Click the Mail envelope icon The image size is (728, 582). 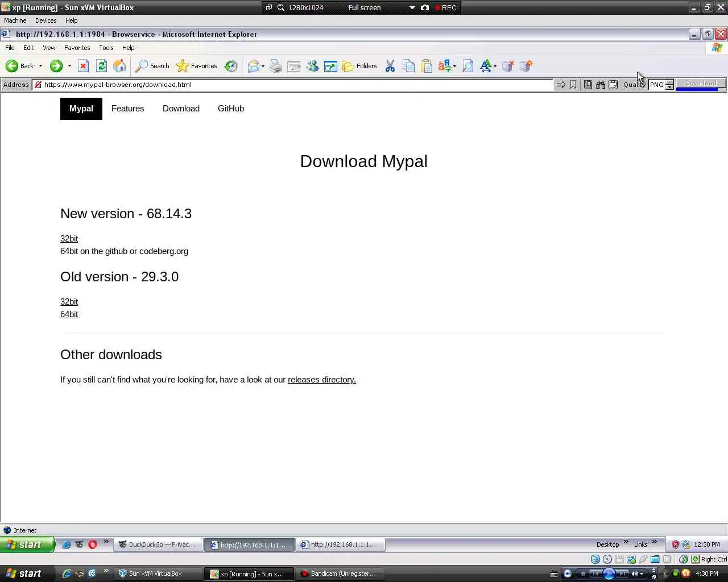[x=254, y=66]
